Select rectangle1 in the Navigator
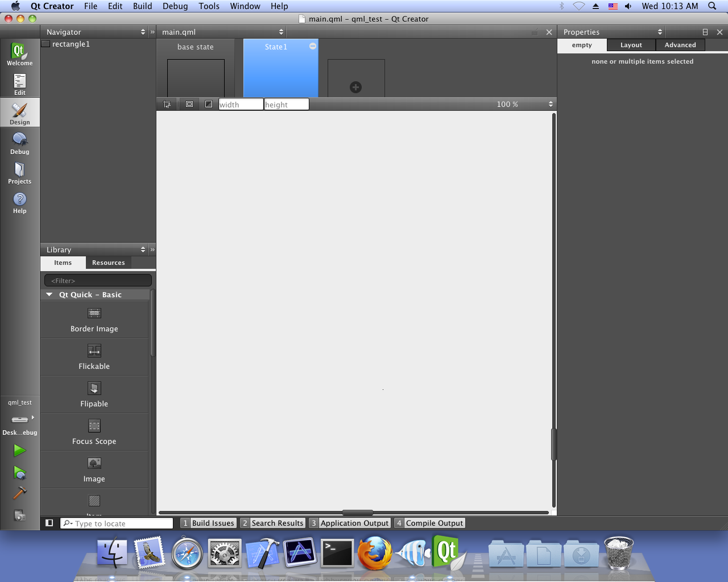 (71, 44)
